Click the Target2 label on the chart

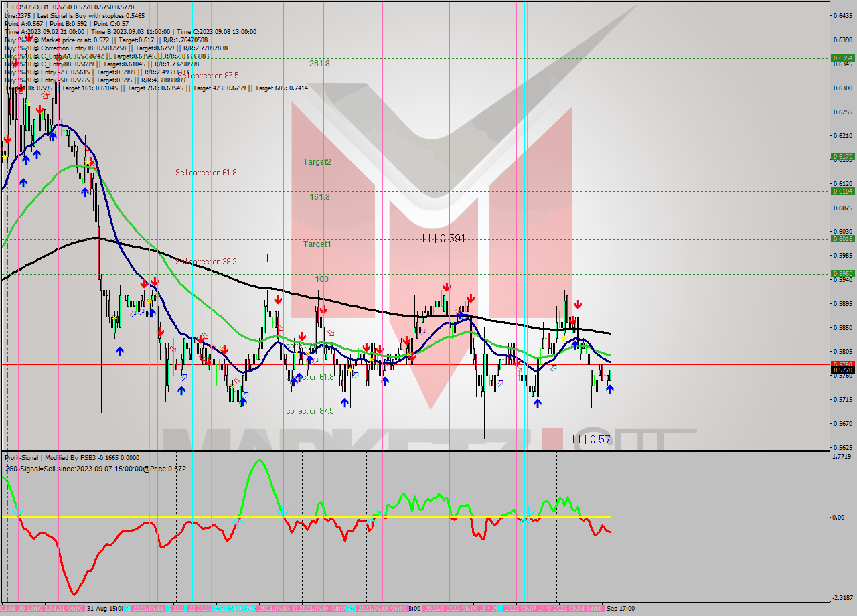tap(317, 161)
